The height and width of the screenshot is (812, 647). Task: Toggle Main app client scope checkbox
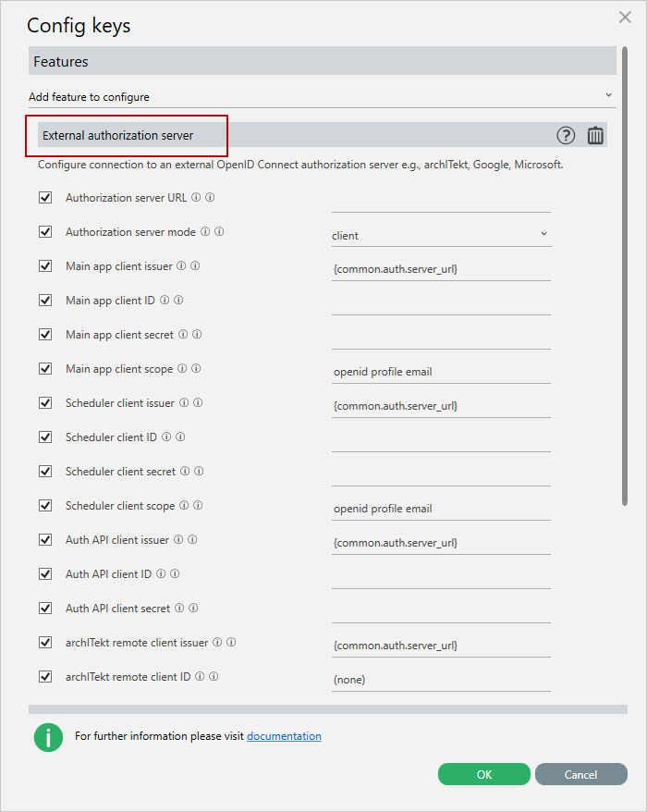point(45,368)
